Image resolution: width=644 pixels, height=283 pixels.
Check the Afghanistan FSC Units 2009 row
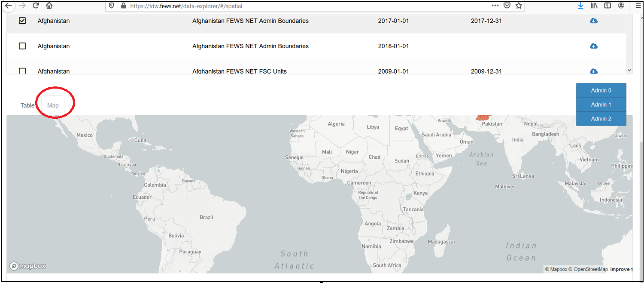[22, 71]
